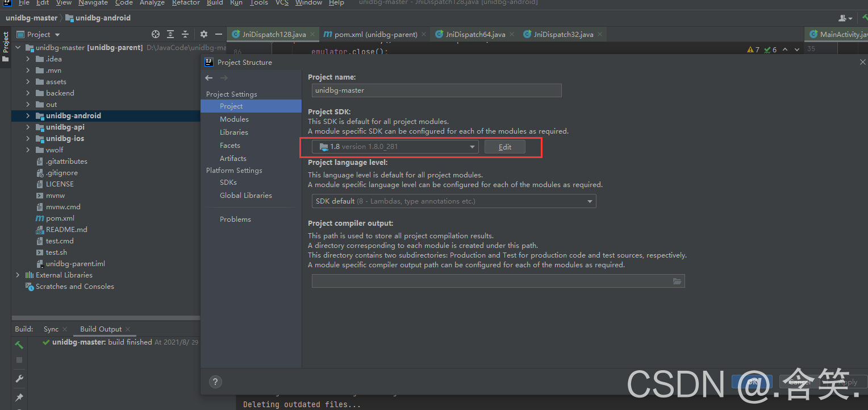Click the Expand All icon in Project panel
The width and height of the screenshot is (868, 410).
[170, 35]
